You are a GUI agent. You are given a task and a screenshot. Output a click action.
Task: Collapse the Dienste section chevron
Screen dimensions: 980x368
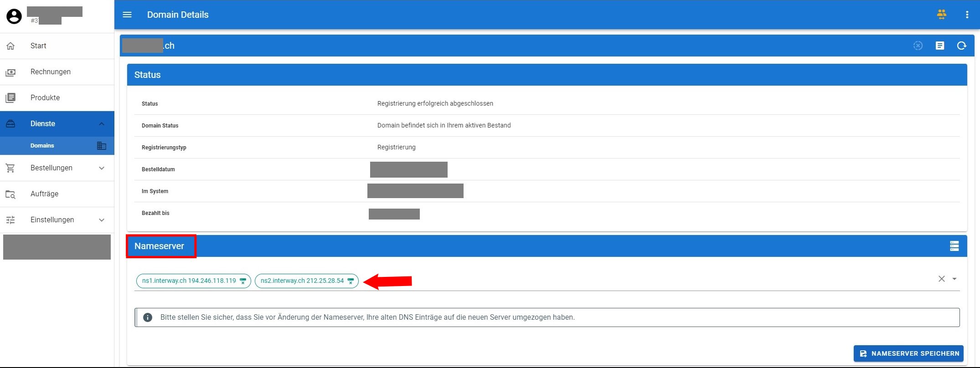click(x=102, y=124)
